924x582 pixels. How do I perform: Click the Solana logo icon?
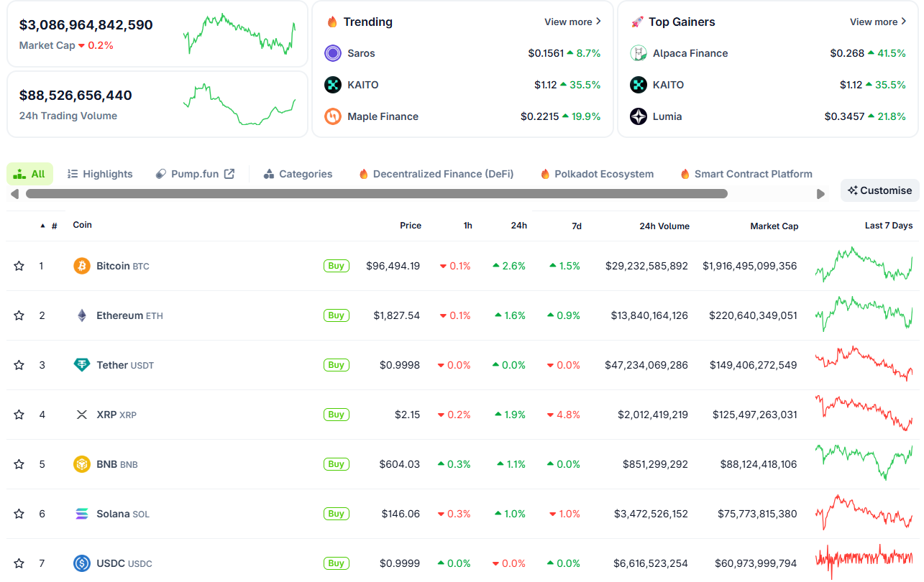tap(82, 514)
